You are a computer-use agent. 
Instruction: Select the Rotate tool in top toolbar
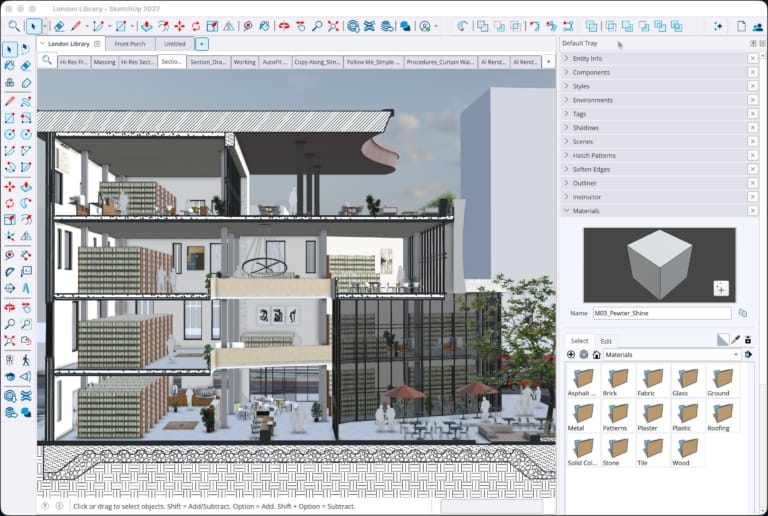pyautogui.click(x=196, y=26)
